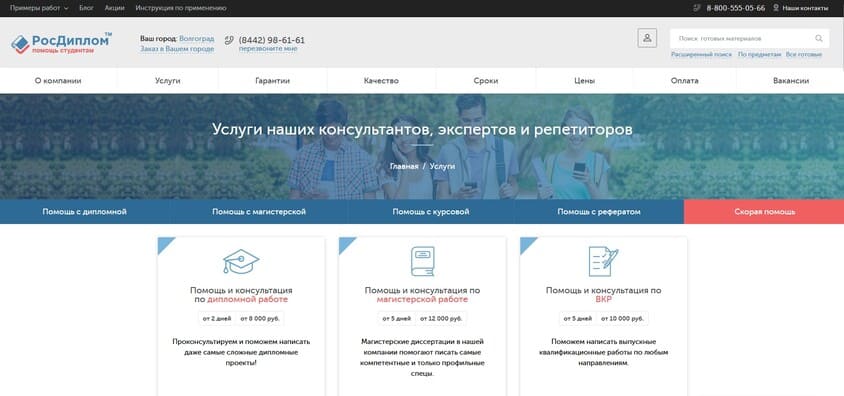Open the Вакансии menu item
The image size is (844, 396).
pyautogui.click(x=791, y=81)
